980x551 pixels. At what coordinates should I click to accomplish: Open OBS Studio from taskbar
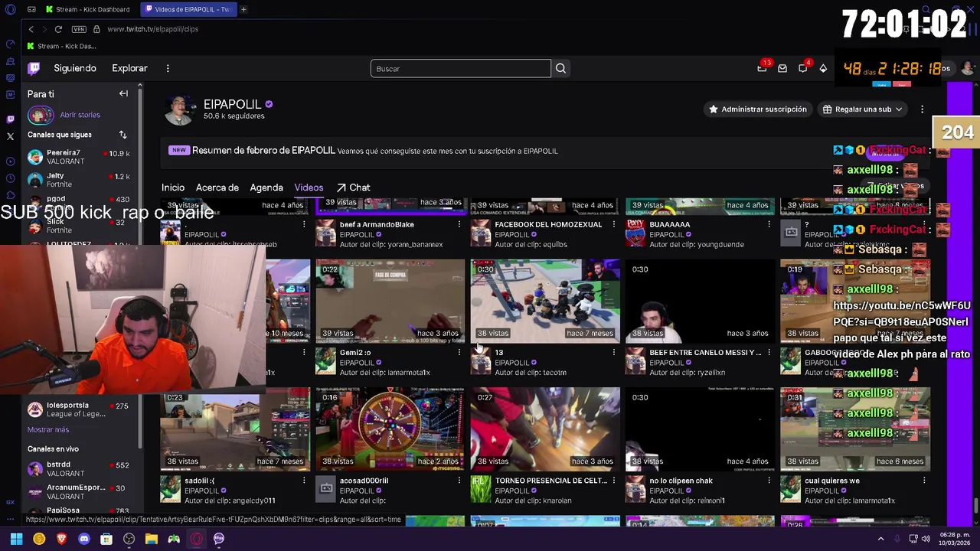129,539
